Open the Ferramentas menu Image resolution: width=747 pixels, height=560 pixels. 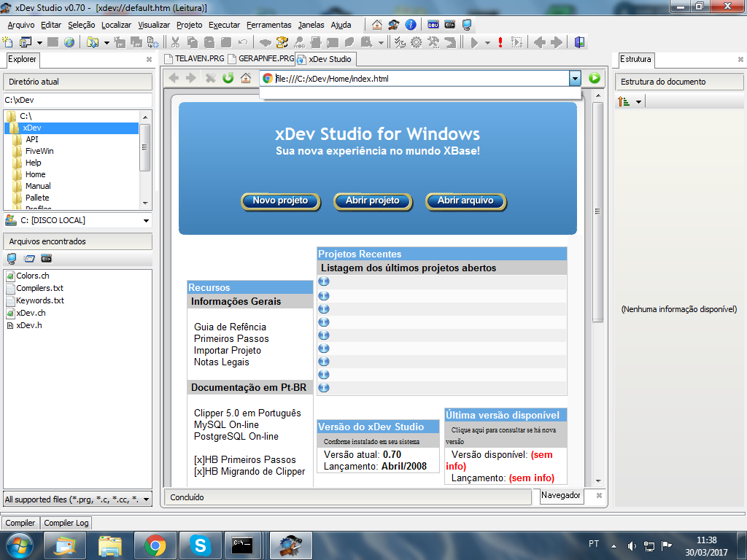coord(268,25)
